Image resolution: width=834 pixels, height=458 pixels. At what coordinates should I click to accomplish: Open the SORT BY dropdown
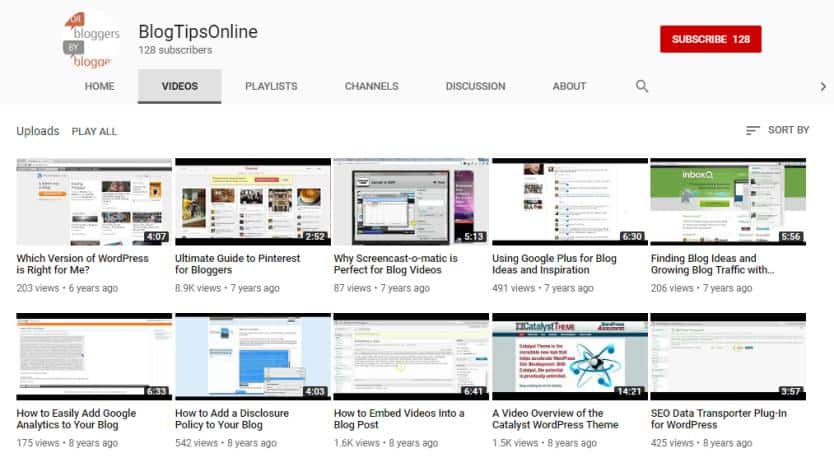click(777, 130)
